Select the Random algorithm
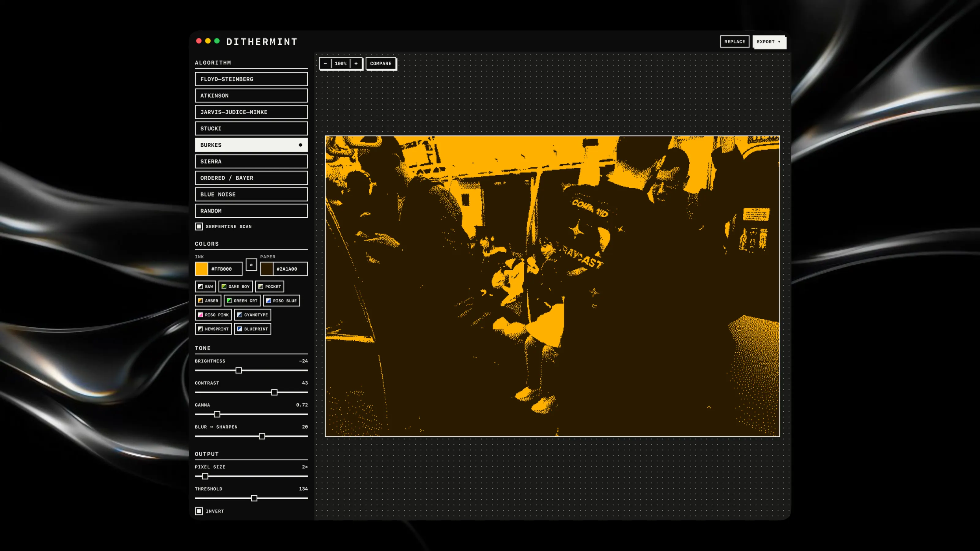 coord(251,211)
